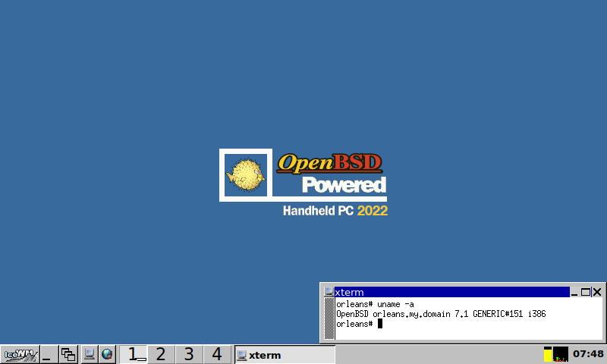Click the black CPU monitor graph
Image resolution: width=607 pixels, height=364 pixels.
561,354
